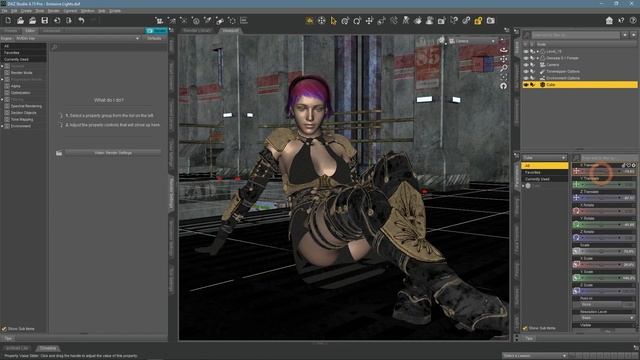Screen dimensions: 640x360
Task: Toggle visibility eye of Environment Options
Action: 526,78
